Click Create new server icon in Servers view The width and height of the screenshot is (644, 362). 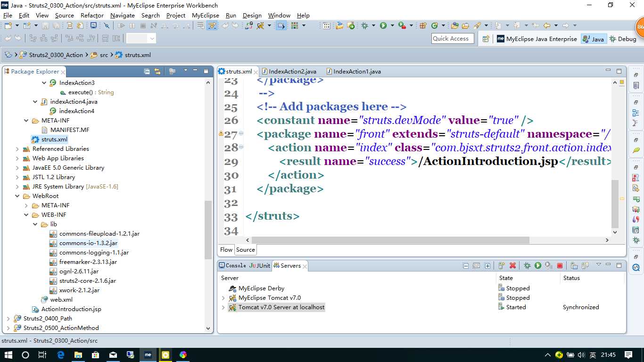[502, 266]
